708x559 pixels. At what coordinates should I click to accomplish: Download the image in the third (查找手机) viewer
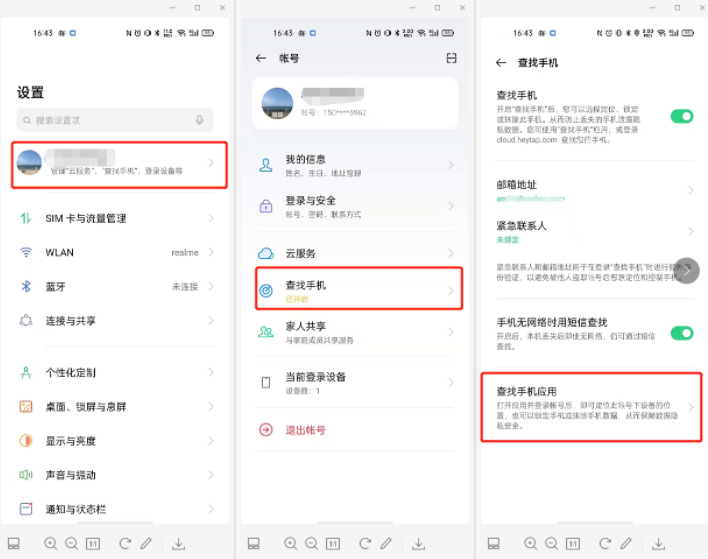658,544
